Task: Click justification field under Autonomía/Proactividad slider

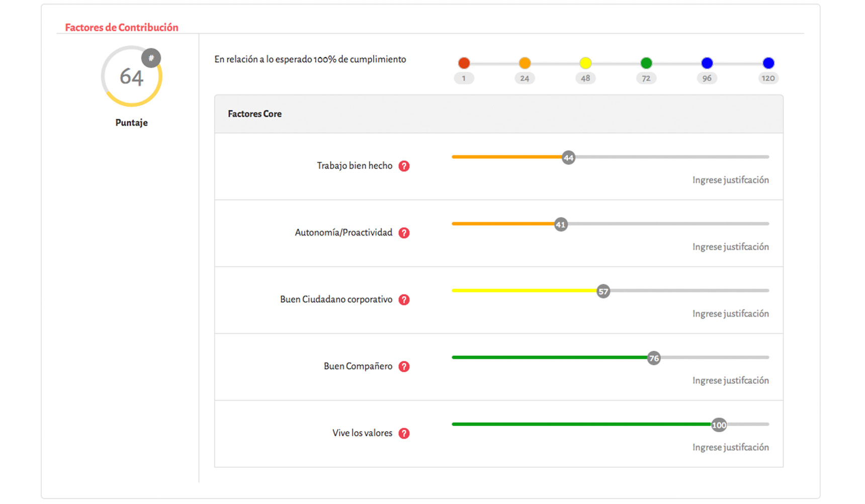Action: [730, 247]
